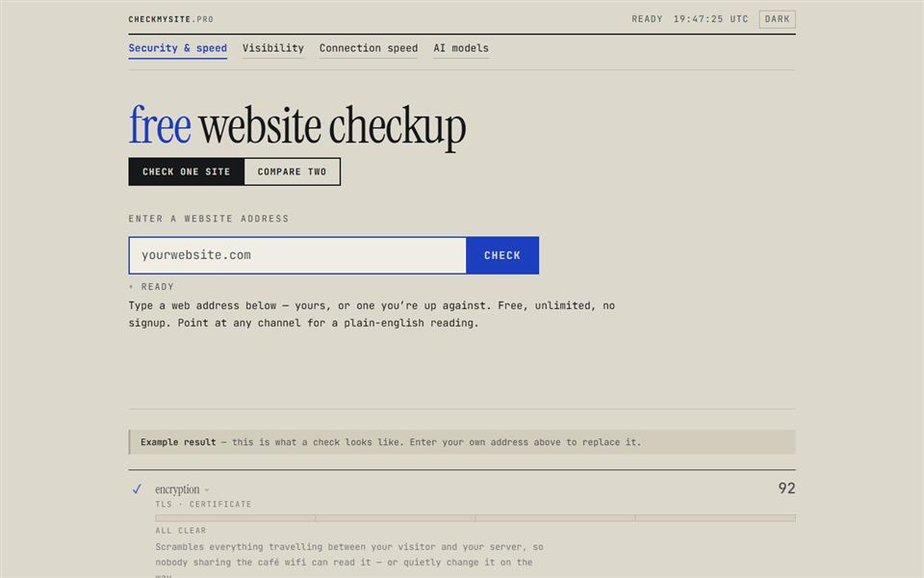Image resolution: width=924 pixels, height=578 pixels.
Task: Click the free website checkup heading
Action: [297, 126]
